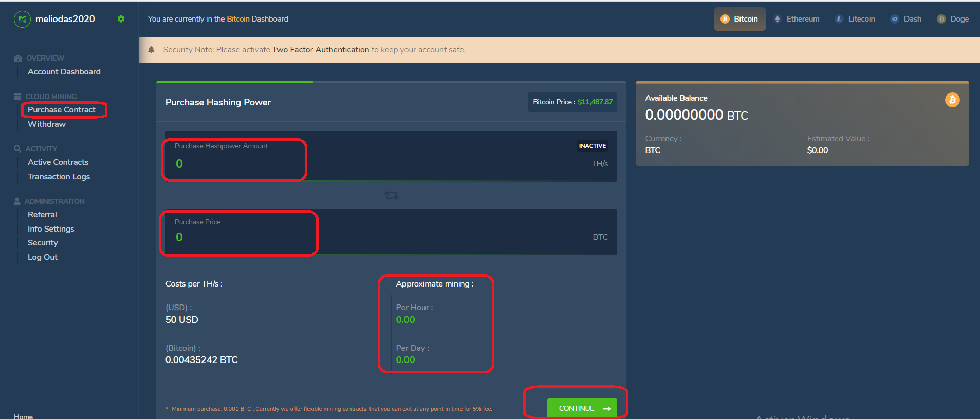
Task: Click the Litecoin coin icon
Action: [839, 19]
